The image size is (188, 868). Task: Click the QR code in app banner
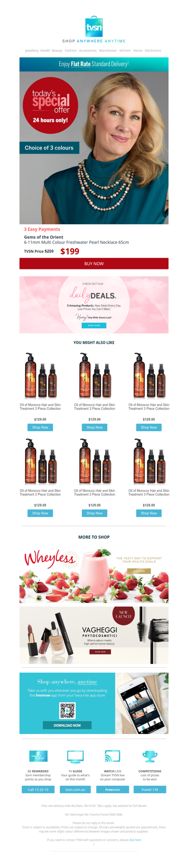[x=67, y=710]
